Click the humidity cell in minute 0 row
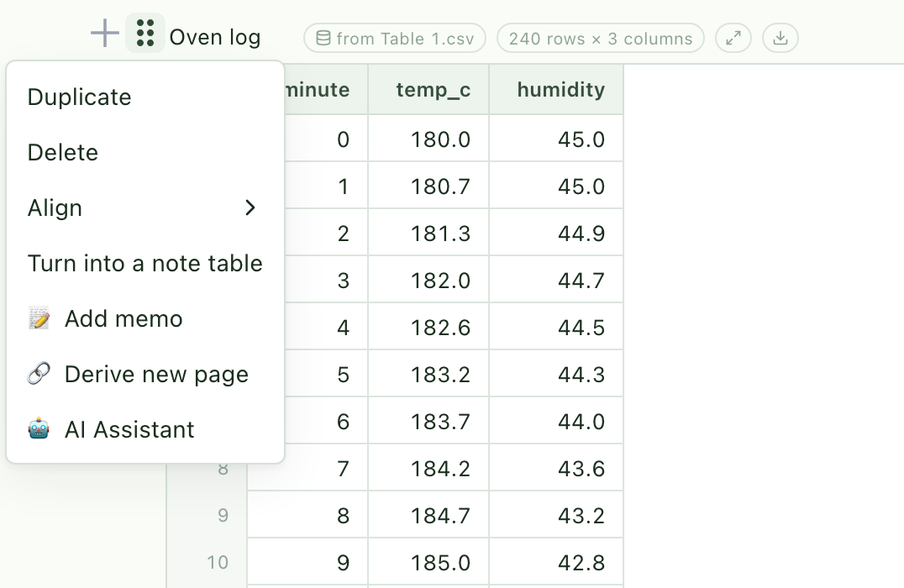The width and height of the screenshot is (904, 588). 556,139
